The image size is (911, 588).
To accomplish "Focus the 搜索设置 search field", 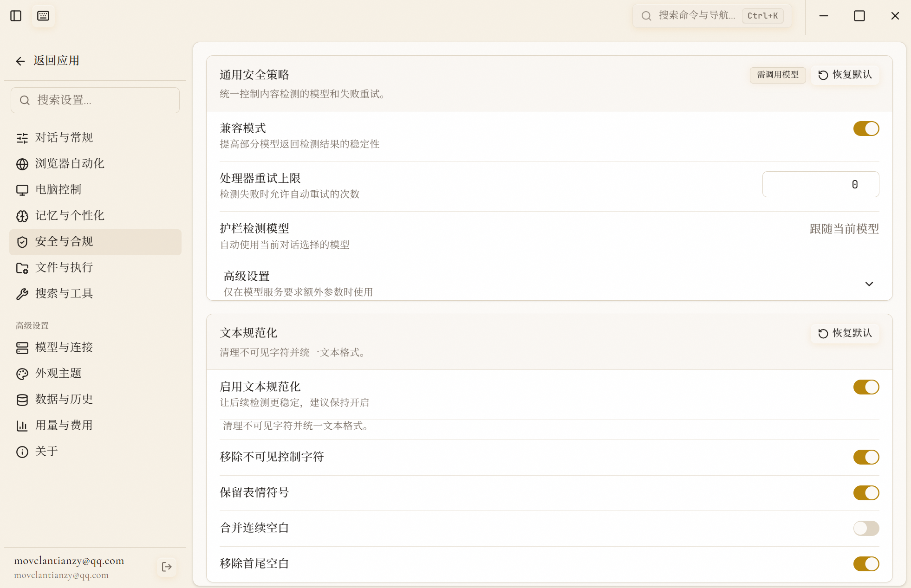I will point(95,100).
